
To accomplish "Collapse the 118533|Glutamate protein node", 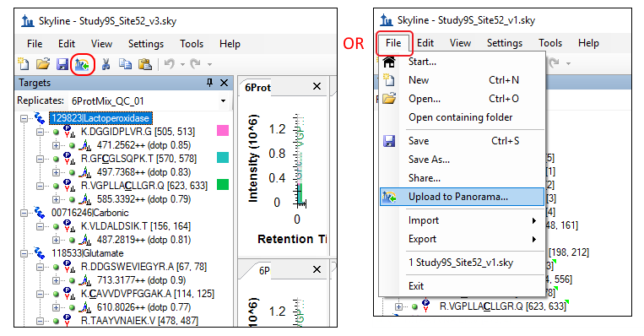I will pos(24,253).
